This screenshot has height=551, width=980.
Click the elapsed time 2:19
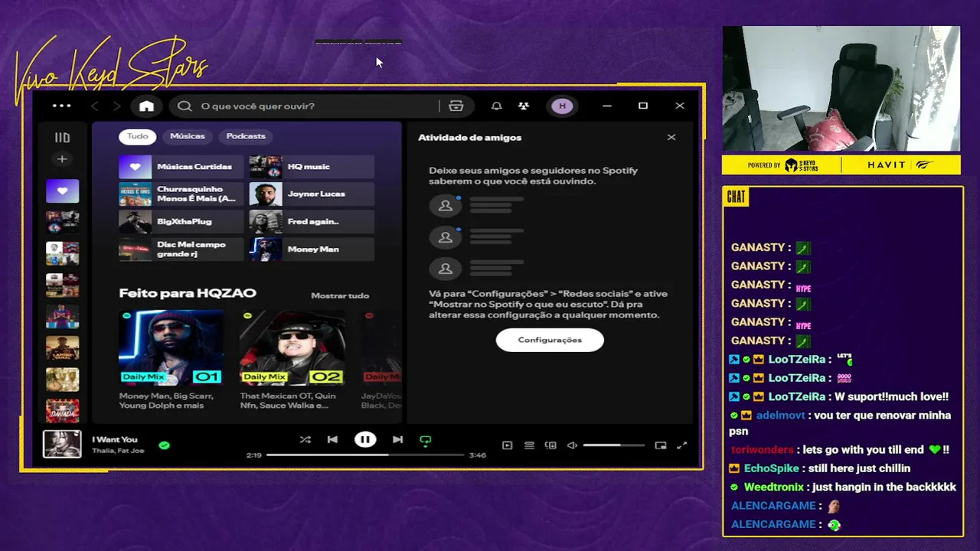(254, 455)
